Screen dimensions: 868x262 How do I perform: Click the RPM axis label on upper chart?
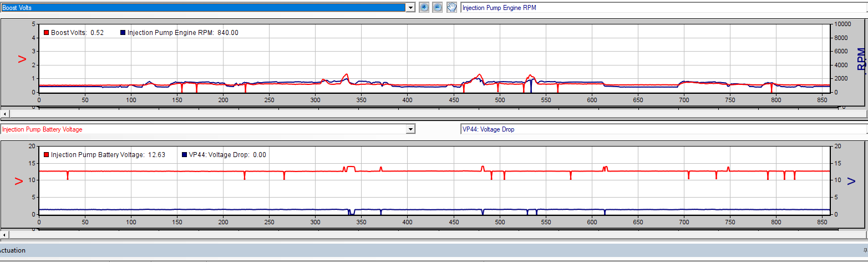point(861,59)
